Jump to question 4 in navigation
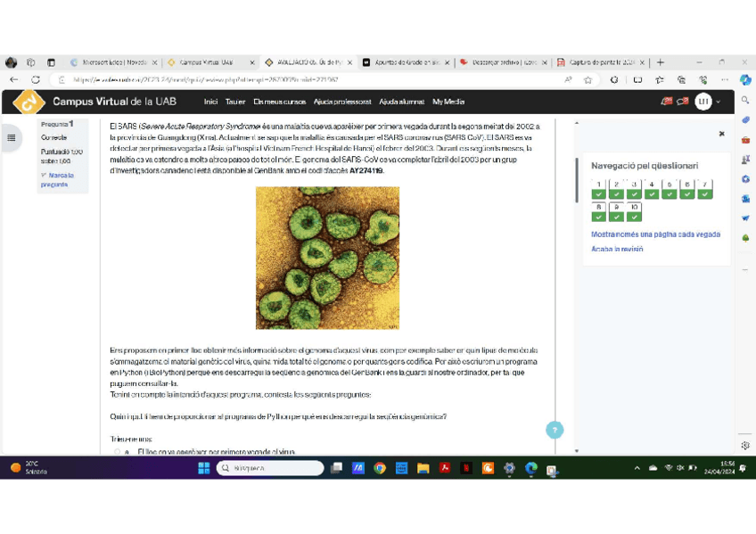The height and width of the screenshot is (534, 756). click(x=652, y=189)
